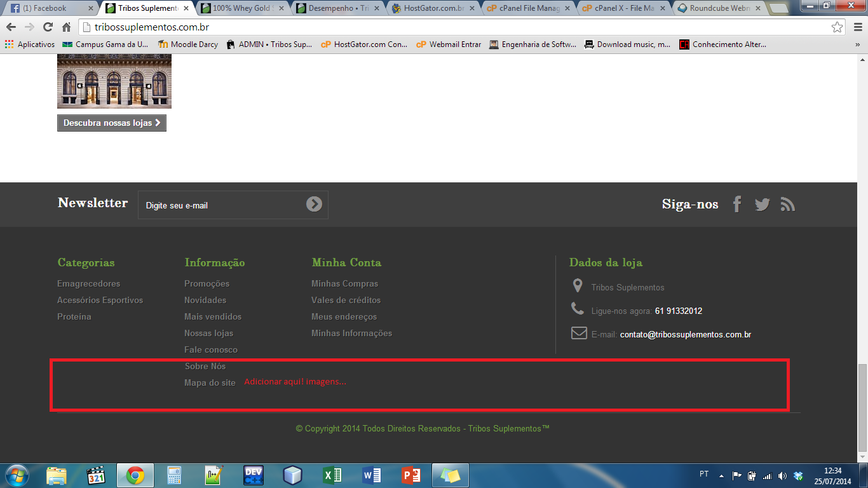Open the Minhas Informações link
Image resolution: width=868 pixels, height=488 pixels.
(351, 333)
